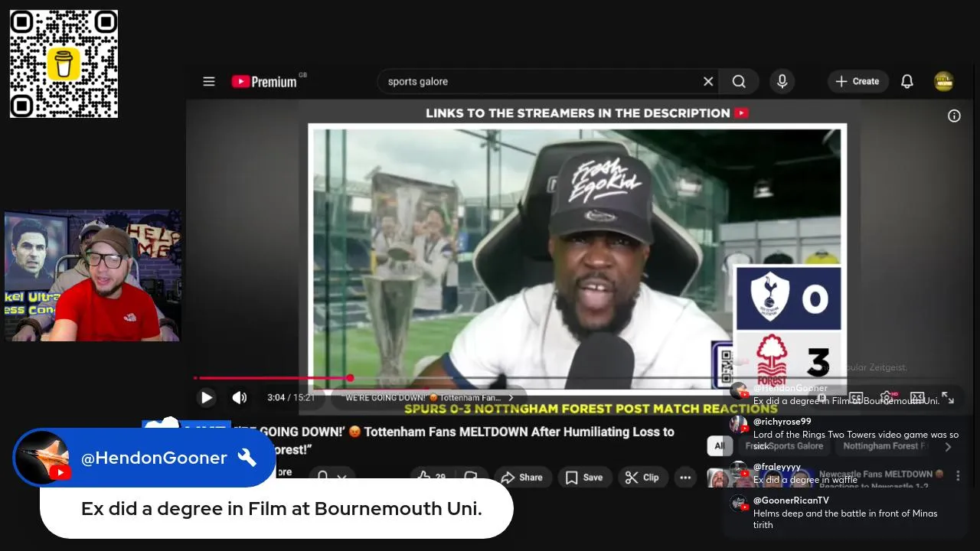Share this video

click(521, 477)
